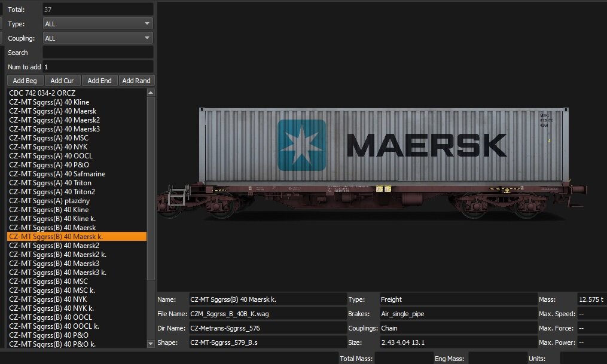Click the File Name value field
607x364 pixels.
click(266, 314)
